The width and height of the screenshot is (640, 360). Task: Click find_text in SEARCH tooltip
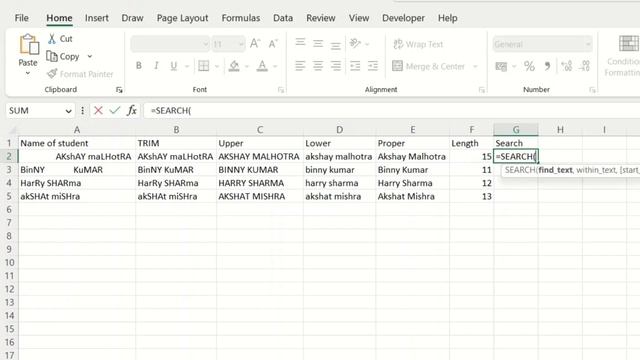coord(555,170)
